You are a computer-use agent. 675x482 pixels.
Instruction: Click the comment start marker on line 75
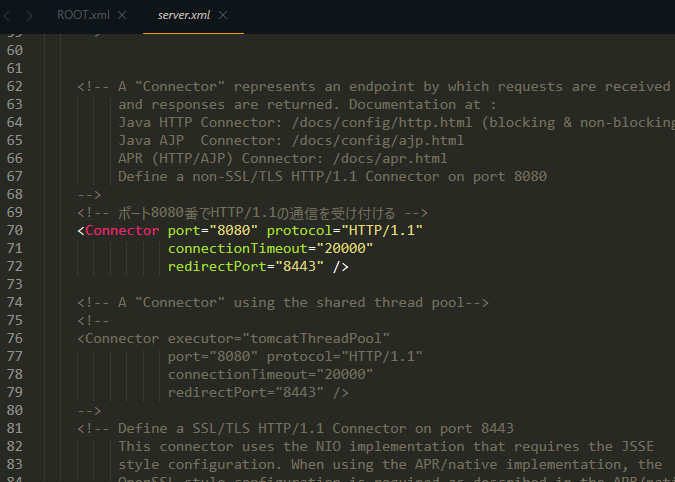tap(93, 321)
